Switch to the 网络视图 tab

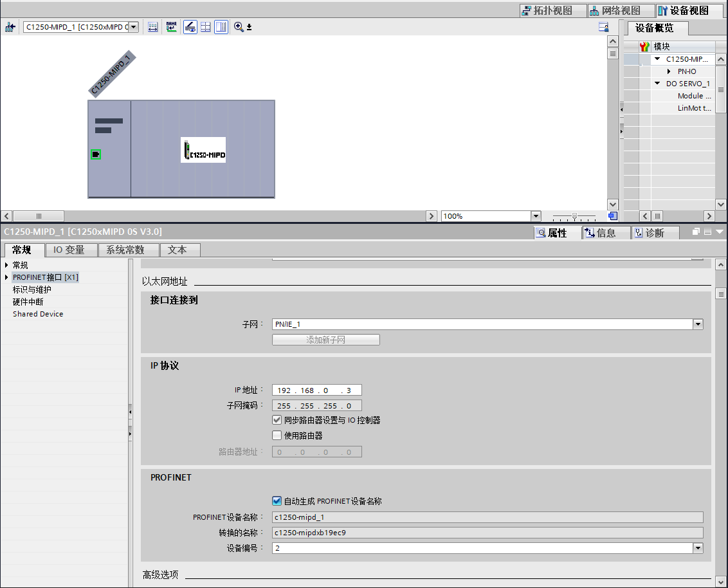[615, 11]
